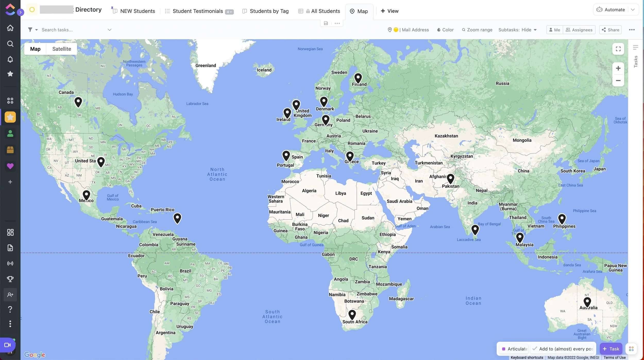This screenshot has width=644, height=360.
Task: Click the Notifications bell icon
Action: 10,59
